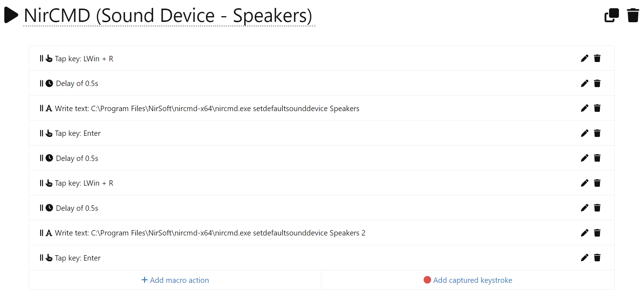Delete the last "Tap key: Enter" action

pyautogui.click(x=597, y=258)
